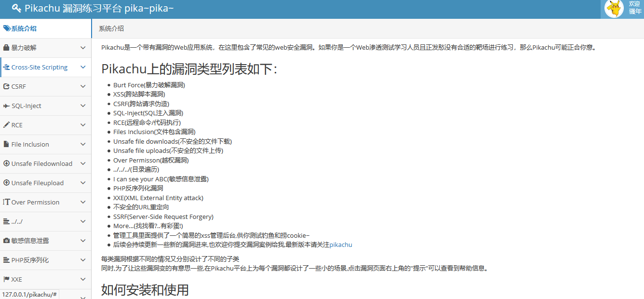Click the file icon beside File Inclusion
The width and height of the screenshot is (644, 299).
tap(6, 144)
